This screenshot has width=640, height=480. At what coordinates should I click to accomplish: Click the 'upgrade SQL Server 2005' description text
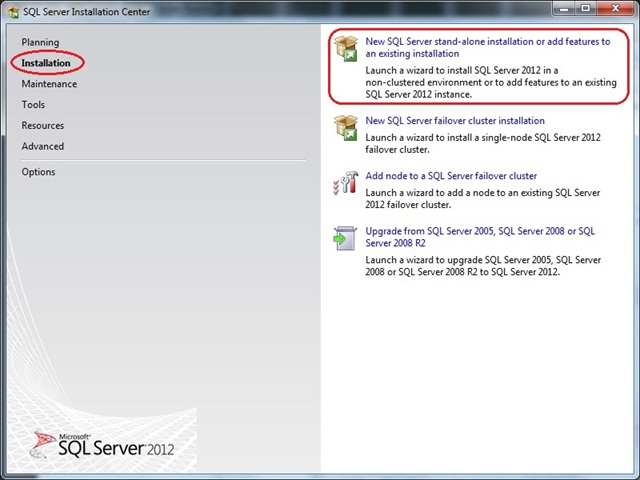(483, 266)
